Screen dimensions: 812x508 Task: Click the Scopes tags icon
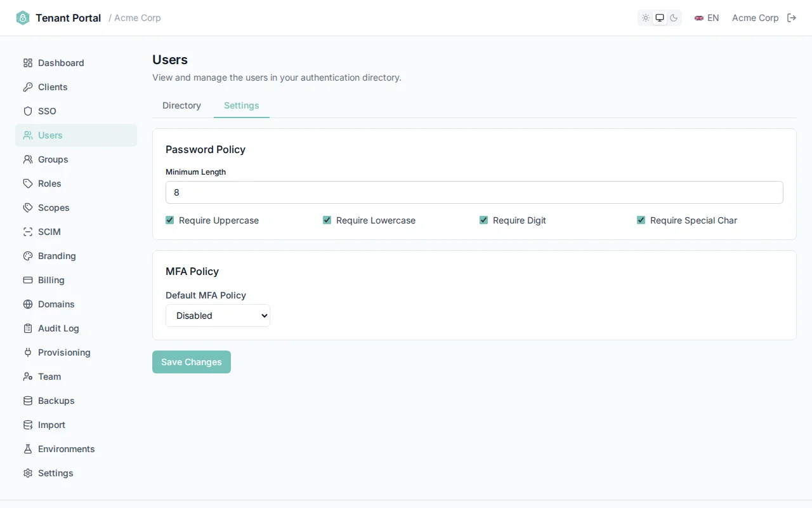[x=28, y=208]
